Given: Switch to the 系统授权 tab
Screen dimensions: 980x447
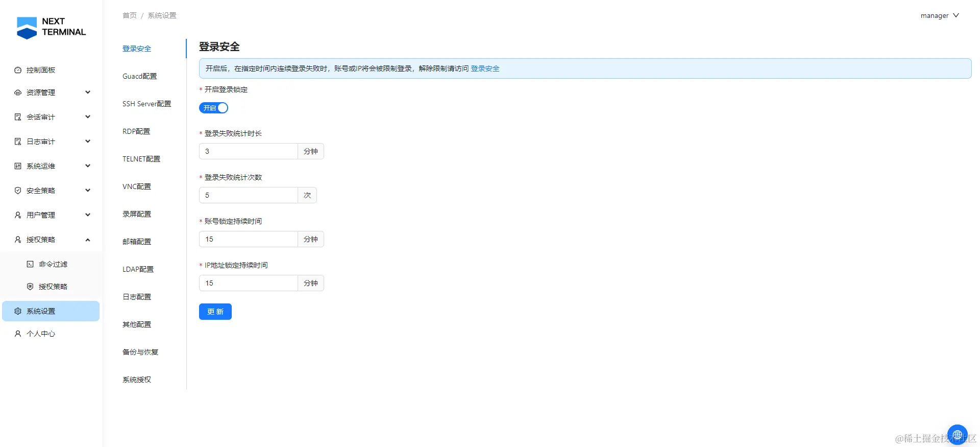Looking at the screenshot, I should click(137, 380).
